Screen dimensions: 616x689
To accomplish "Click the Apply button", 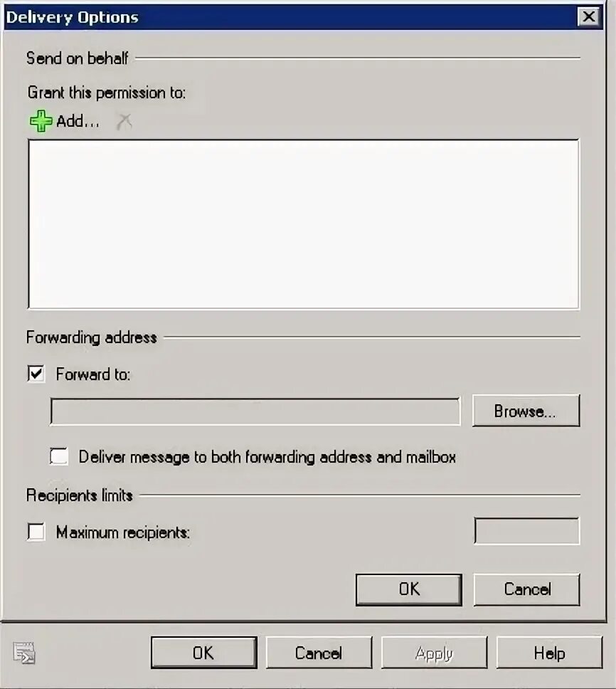I will 434,653.
